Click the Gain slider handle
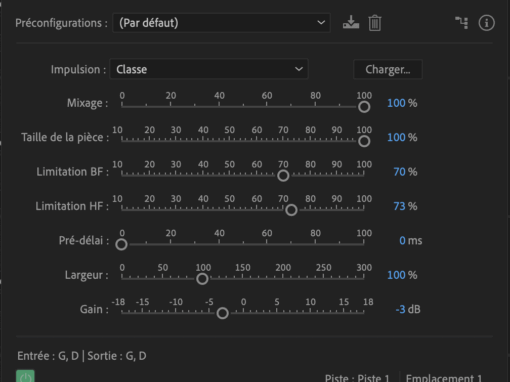Image resolution: width=510 pixels, height=382 pixels. [222, 313]
